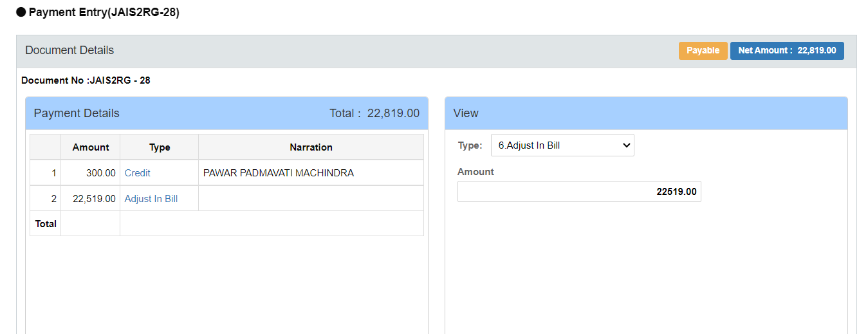Select row number 1 cell
The image size is (868, 334).
click(46, 173)
